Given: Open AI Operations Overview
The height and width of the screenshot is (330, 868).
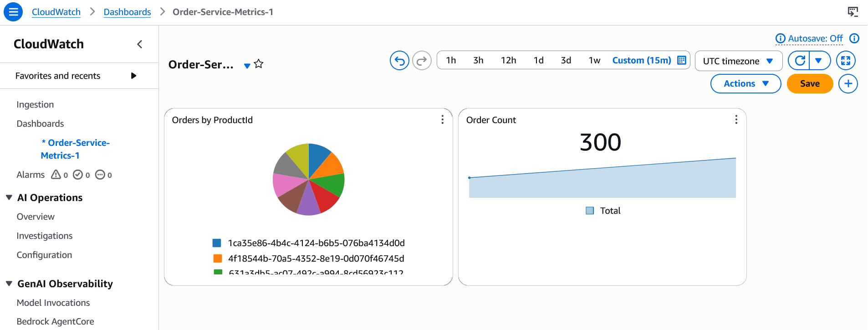Looking at the screenshot, I should point(36,217).
